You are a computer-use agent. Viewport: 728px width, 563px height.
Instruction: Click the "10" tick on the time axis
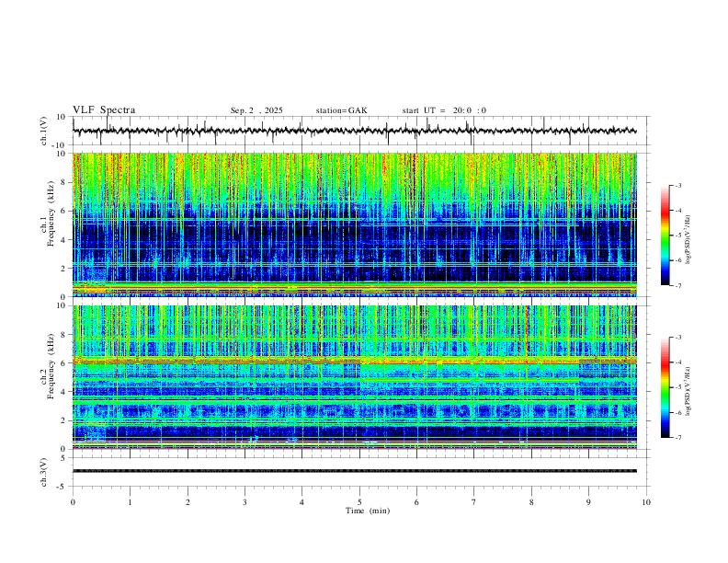[646, 502]
